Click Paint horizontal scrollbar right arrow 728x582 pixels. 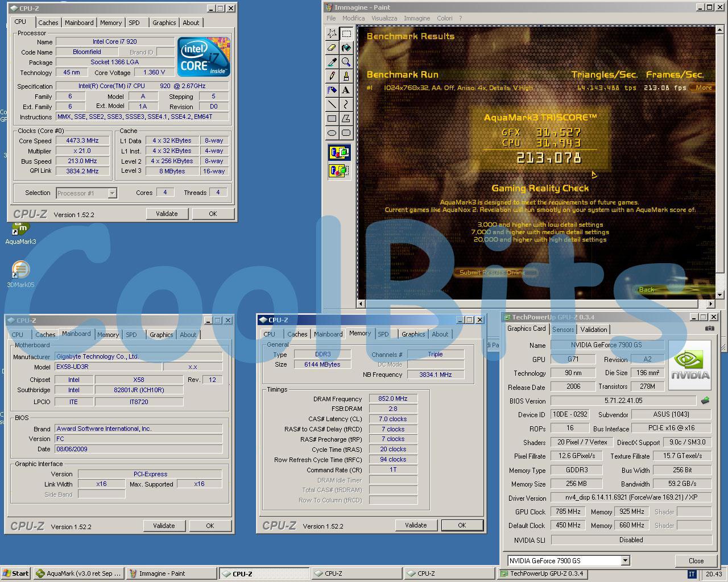click(710, 304)
